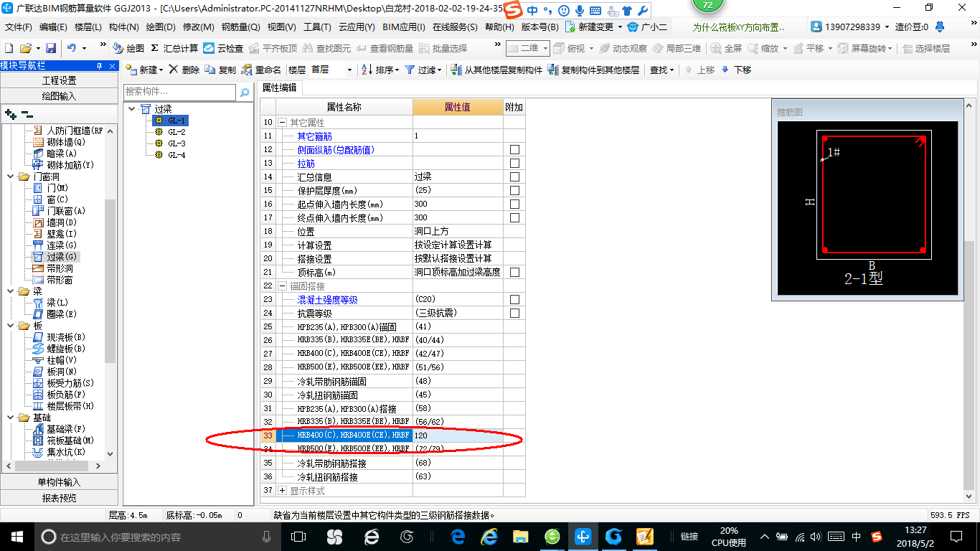Screen dimensions: 980x551
Task: Open Internet Explorer from the taskbar
Action: (x=490, y=536)
